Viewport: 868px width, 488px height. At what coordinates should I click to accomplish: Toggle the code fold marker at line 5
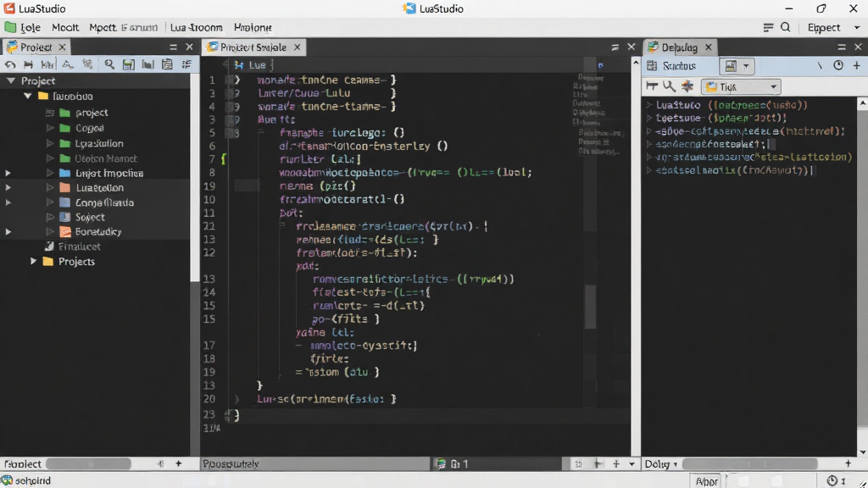click(261, 133)
